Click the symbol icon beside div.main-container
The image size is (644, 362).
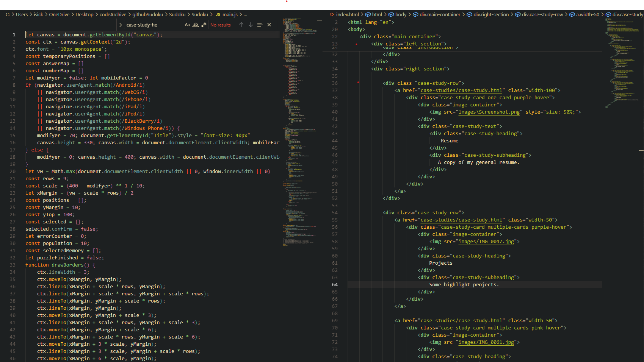tap(415, 14)
